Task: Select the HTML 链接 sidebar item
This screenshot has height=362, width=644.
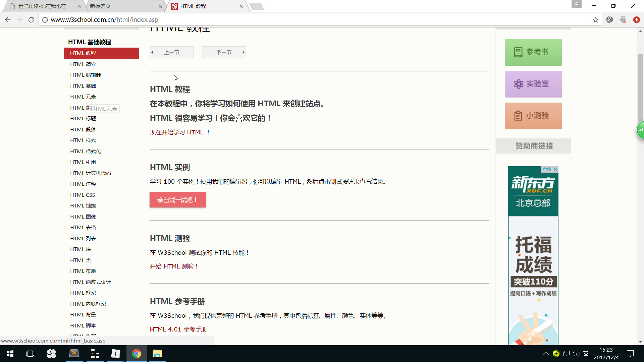Action: 83,205
